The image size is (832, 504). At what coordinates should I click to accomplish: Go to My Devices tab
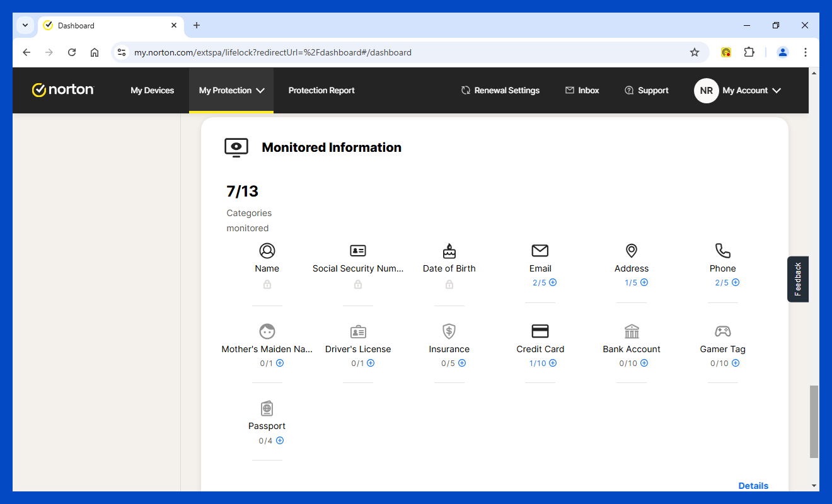click(x=152, y=91)
